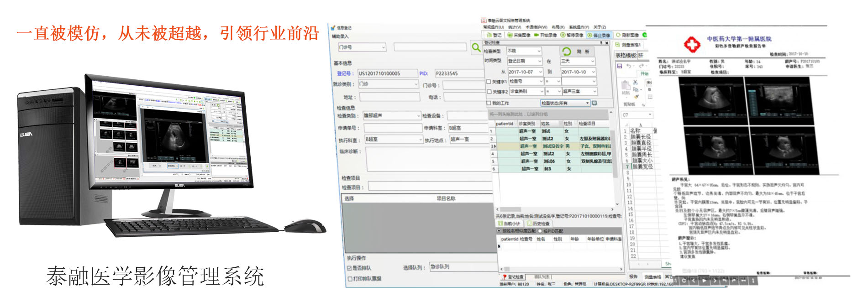Enable the 我的工作 checkbox
Viewport: 868px width, 307px height.
[x=489, y=103]
